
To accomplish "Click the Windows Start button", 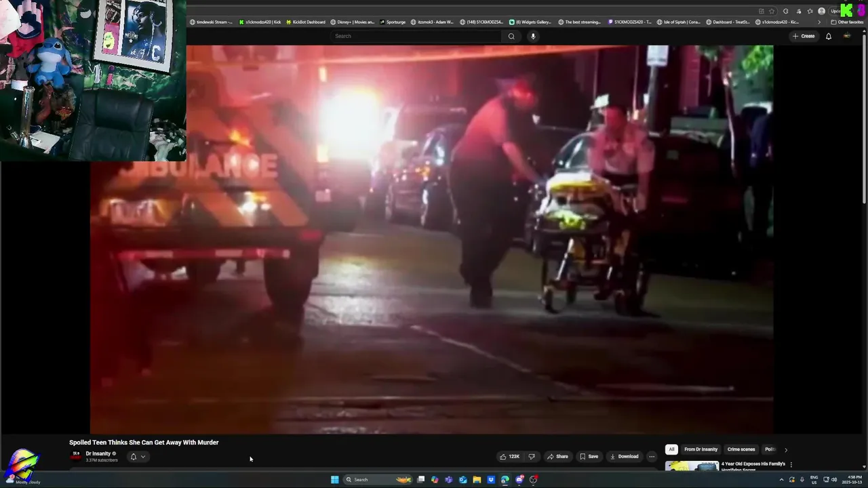I will tap(334, 479).
